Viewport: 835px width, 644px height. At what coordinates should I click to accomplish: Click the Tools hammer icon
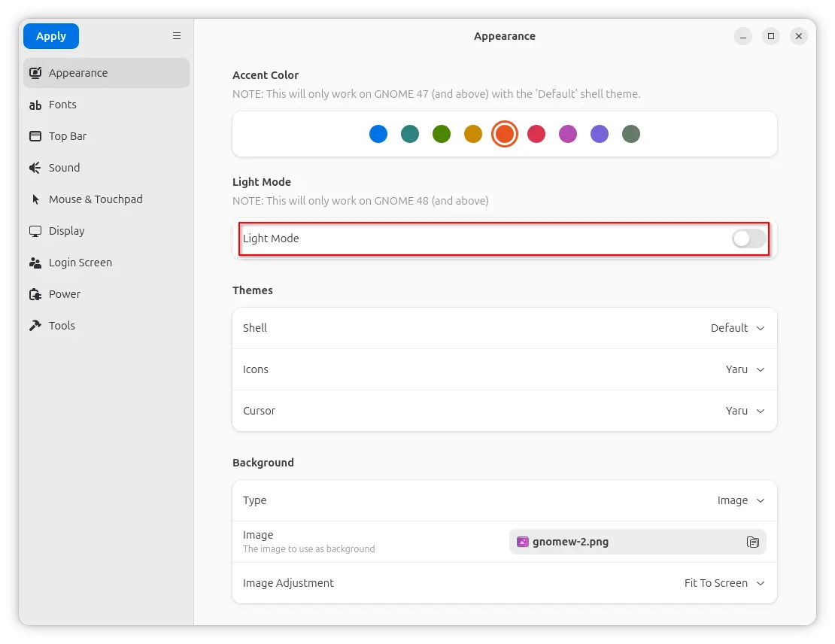point(35,326)
